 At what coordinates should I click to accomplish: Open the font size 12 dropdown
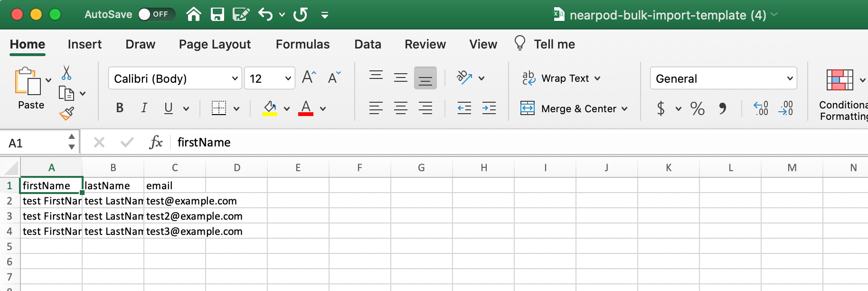coord(288,78)
